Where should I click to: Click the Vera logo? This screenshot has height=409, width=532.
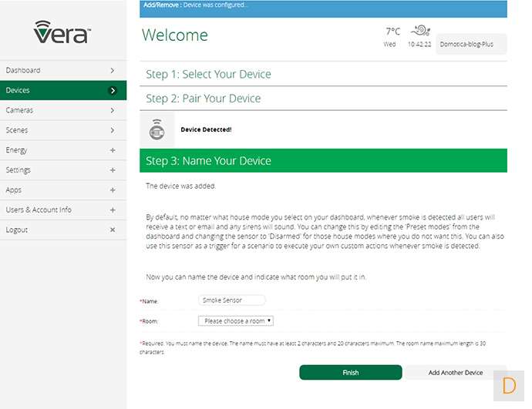pyautogui.click(x=62, y=32)
